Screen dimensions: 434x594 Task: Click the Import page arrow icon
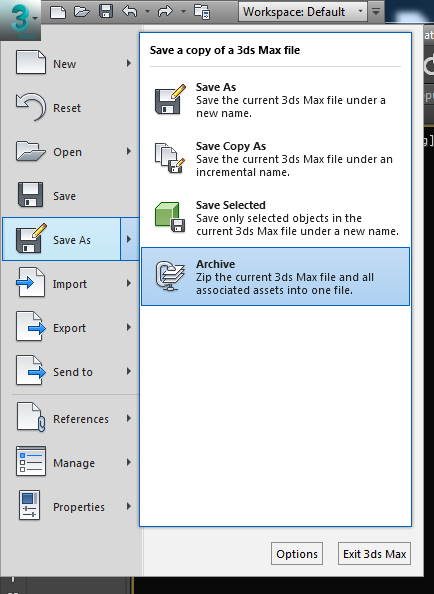tap(30, 282)
